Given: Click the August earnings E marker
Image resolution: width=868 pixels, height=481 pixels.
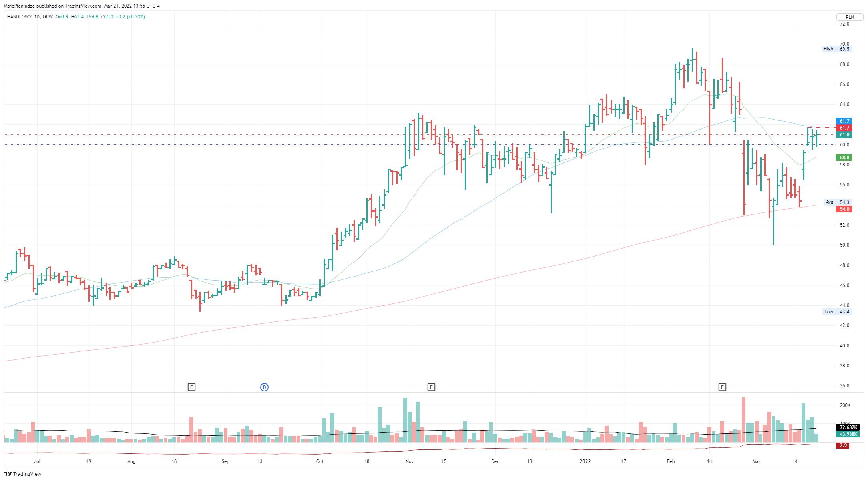Looking at the screenshot, I should click(191, 387).
